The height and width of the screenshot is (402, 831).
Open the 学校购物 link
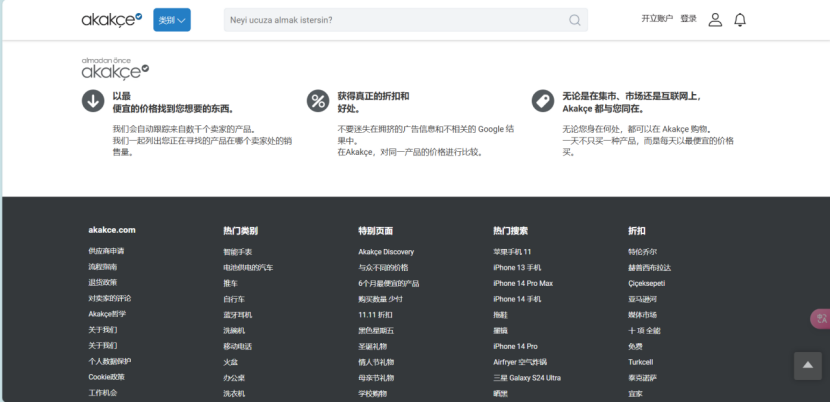coord(373,394)
